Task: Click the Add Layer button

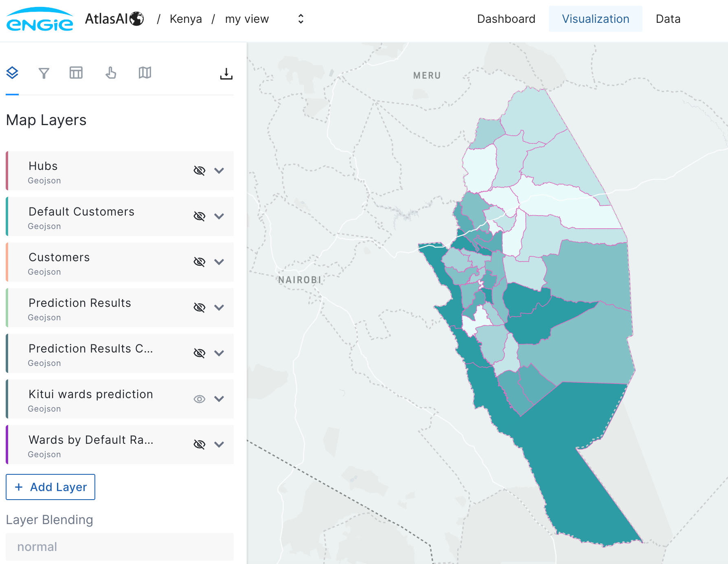Action: tap(50, 487)
